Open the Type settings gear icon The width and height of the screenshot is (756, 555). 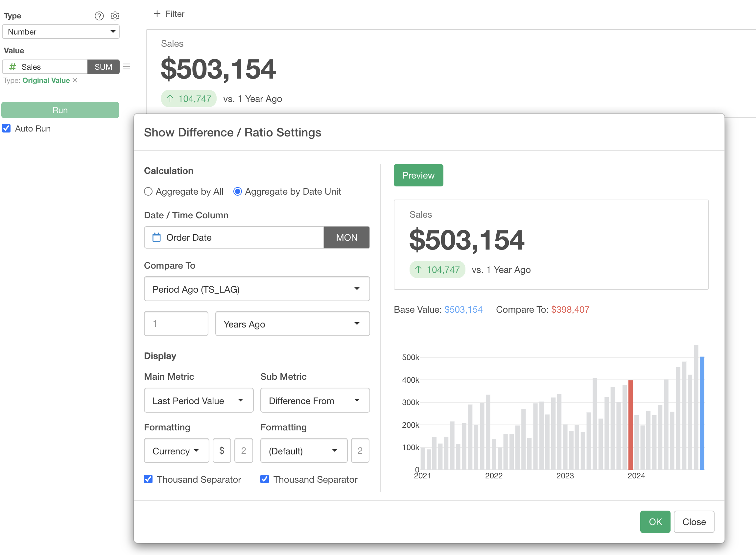pyautogui.click(x=115, y=16)
